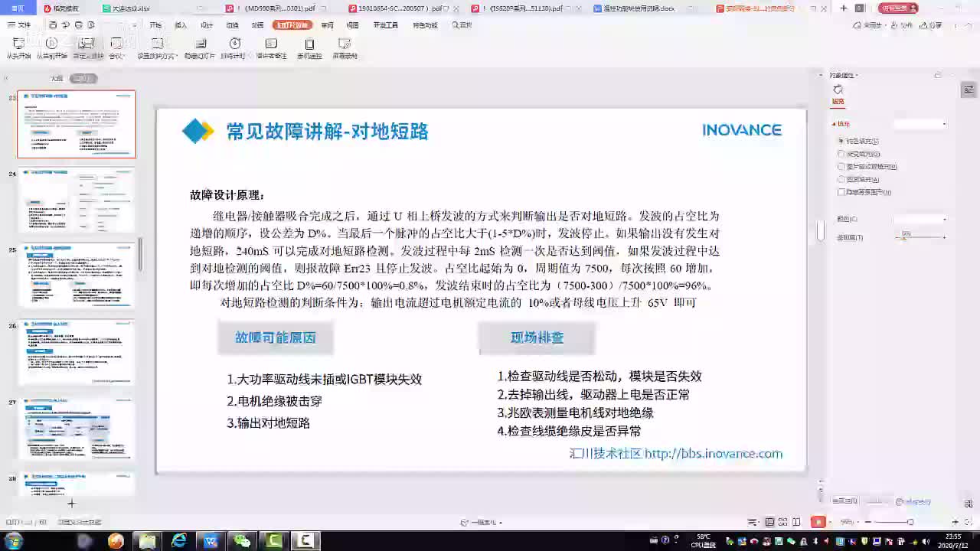
Task: Select solid fill (纯色填充) radio button
Action: (x=841, y=142)
